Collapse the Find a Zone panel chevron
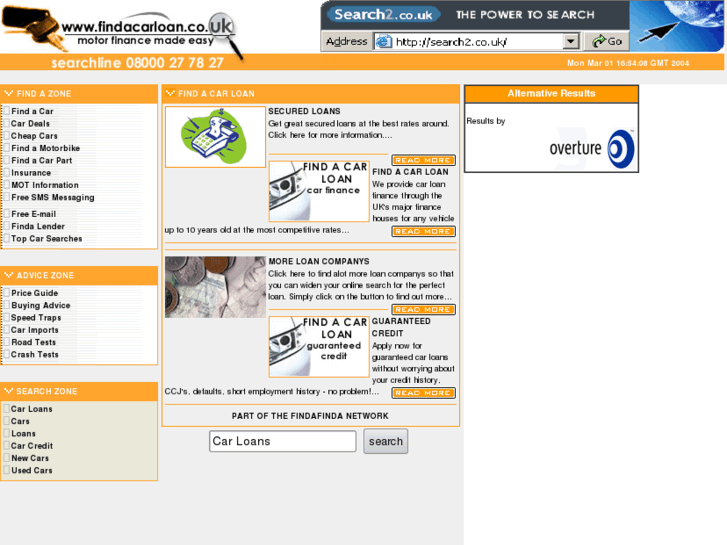This screenshot has width=727, height=545. click(8, 93)
